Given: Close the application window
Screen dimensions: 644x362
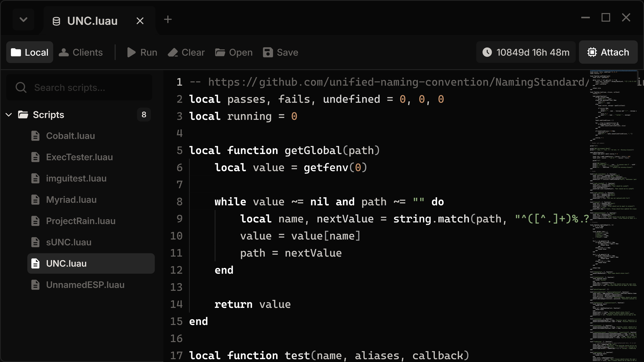Looking at the screenshot, I should click(626, 18).
